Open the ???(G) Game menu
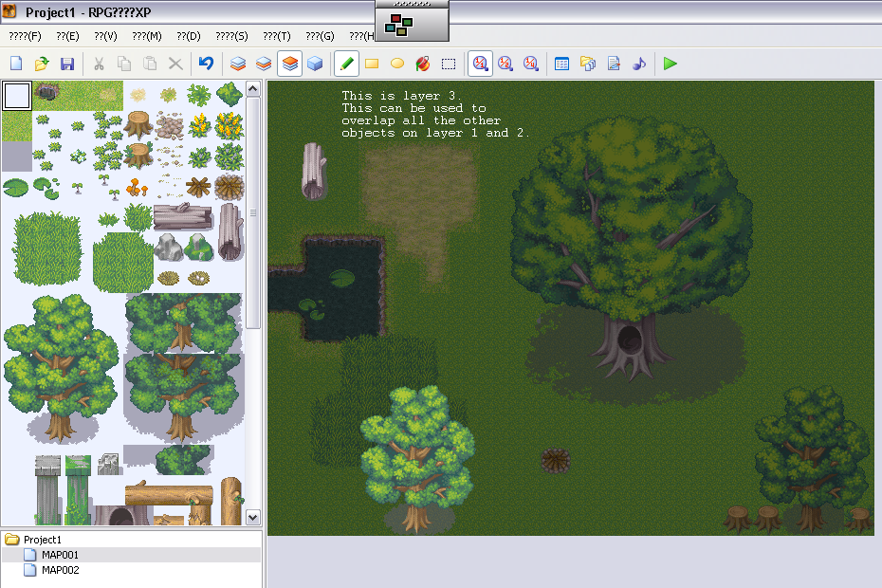The image size is (882, 588). click(320, 36)
